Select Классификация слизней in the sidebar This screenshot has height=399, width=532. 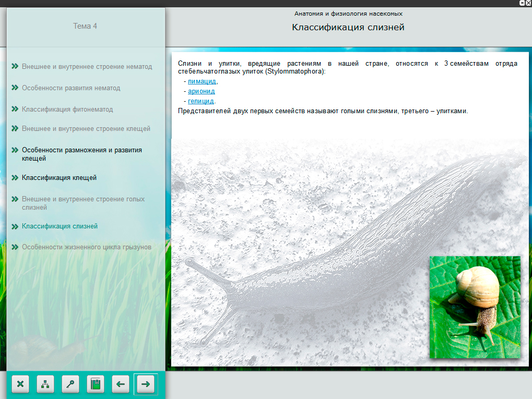[x=60, y=226]
